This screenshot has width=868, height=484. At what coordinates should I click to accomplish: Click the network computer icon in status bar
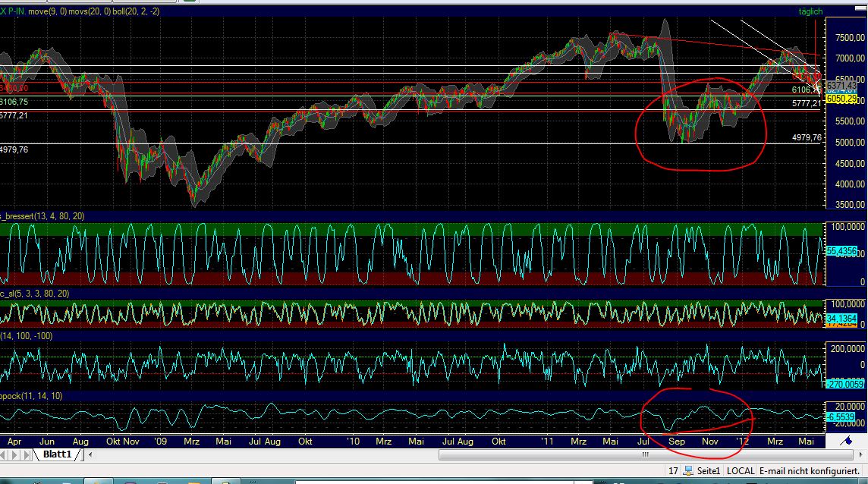689,470
